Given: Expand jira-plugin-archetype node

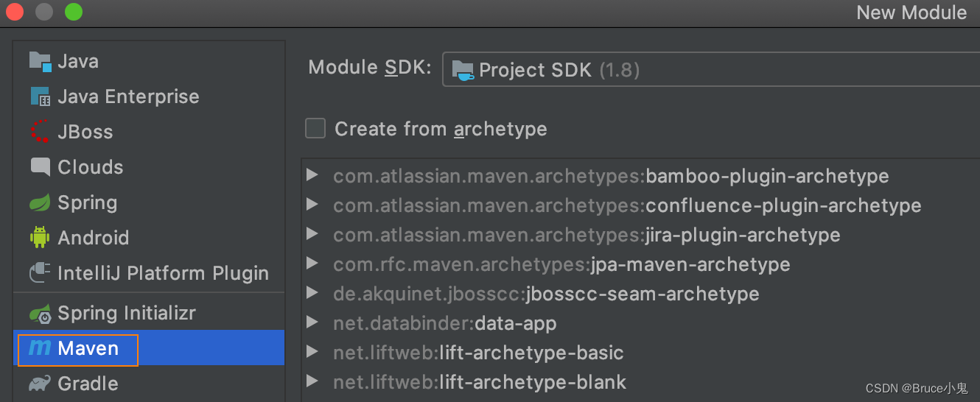Looking at the screenshot, I should [312, 234].
